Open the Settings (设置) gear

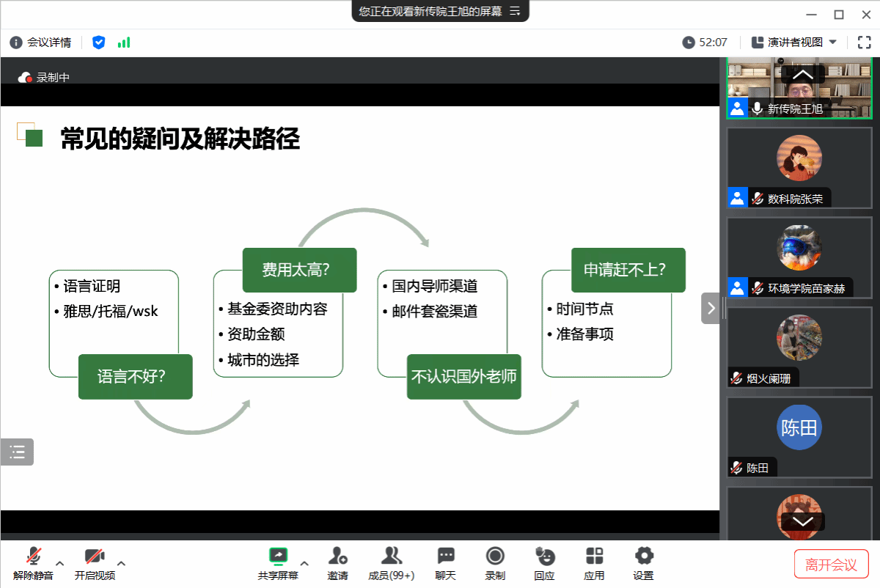(643, 562)
